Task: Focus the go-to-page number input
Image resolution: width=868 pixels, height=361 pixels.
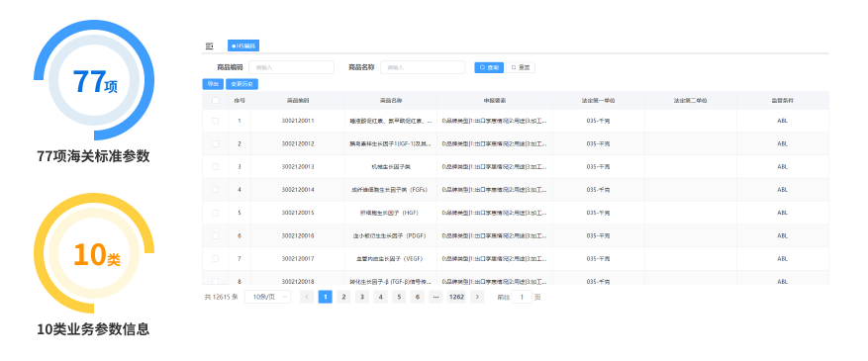Action: tap(522, 297)
